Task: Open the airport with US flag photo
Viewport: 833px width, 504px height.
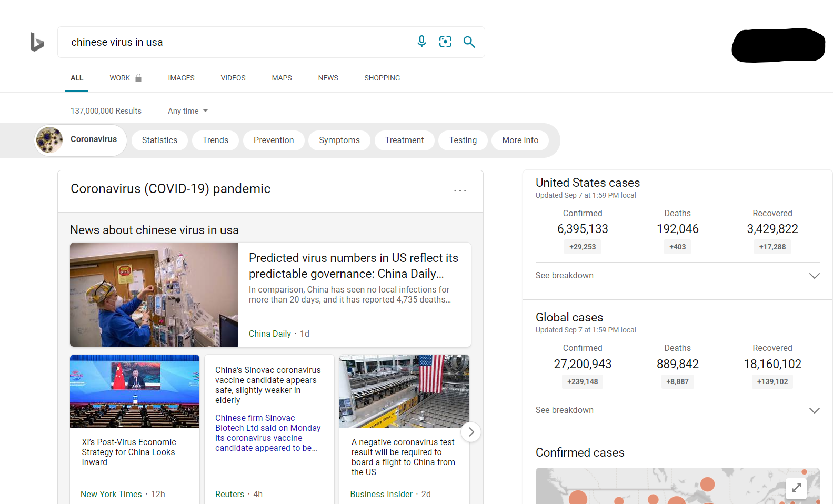Action: click(x=404, y=391)
